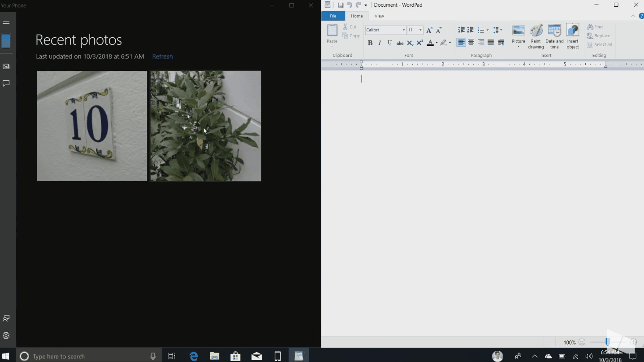The image size is (644, 362).
Task: Toggle subscript formatting
Action: tap(410, 43)
